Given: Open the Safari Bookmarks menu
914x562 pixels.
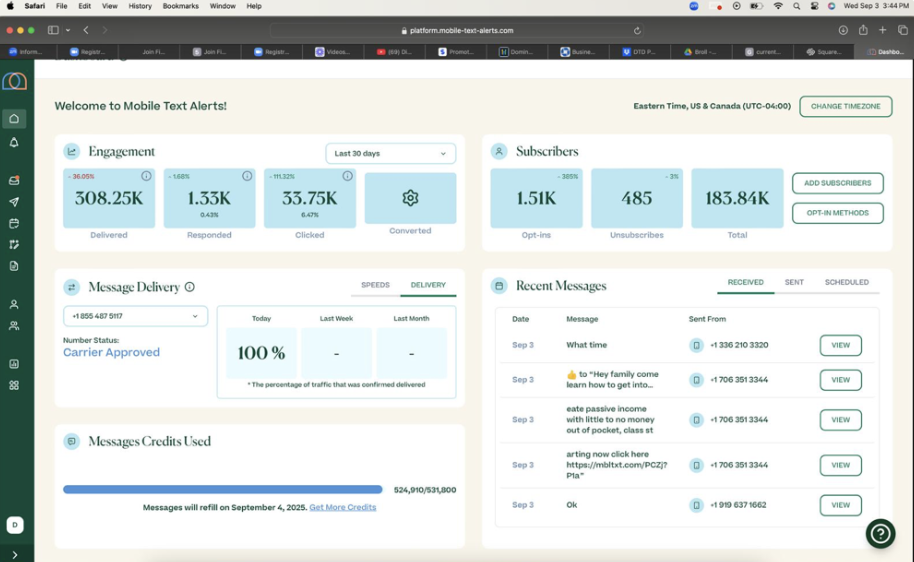Looking at the screenshot, I should [181, 6].
